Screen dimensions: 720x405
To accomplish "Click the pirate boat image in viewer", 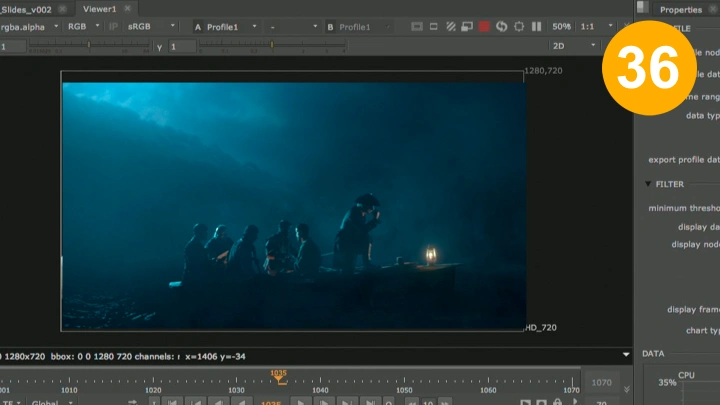I will coord(294,206).
